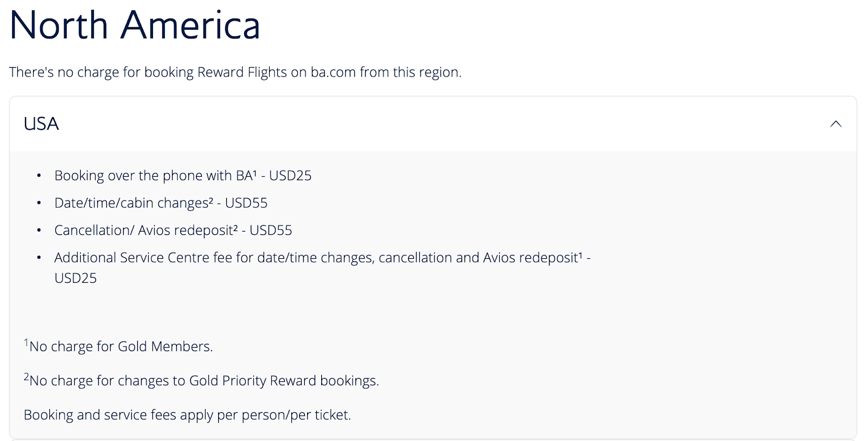Collapse the USA section with the chevron
This screenshot has width=868, height=441.
tap(835, 124)
